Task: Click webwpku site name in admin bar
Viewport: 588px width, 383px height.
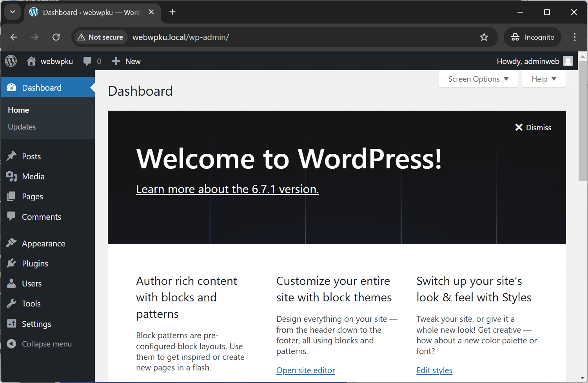Action: tap(57, 61)
